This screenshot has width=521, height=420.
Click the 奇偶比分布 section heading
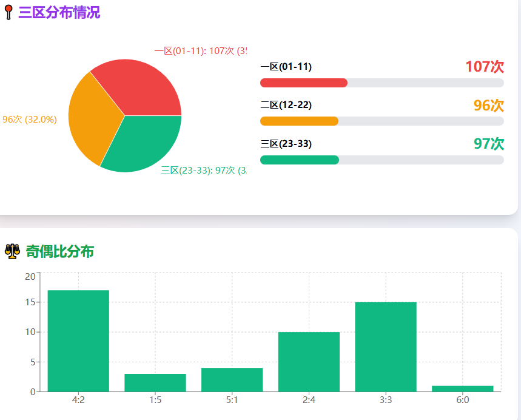pos(59,251)
